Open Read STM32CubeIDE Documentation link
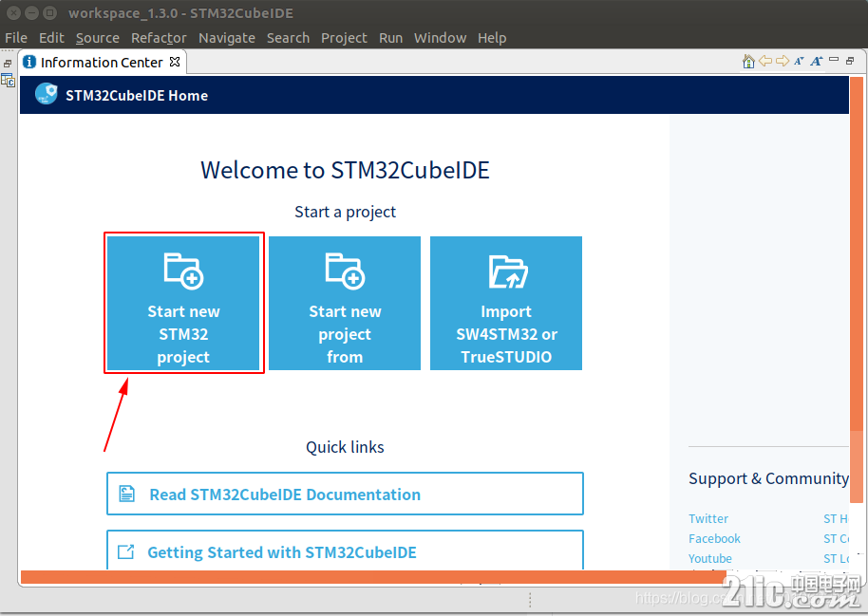868x616 pixels. coord(345,494)
